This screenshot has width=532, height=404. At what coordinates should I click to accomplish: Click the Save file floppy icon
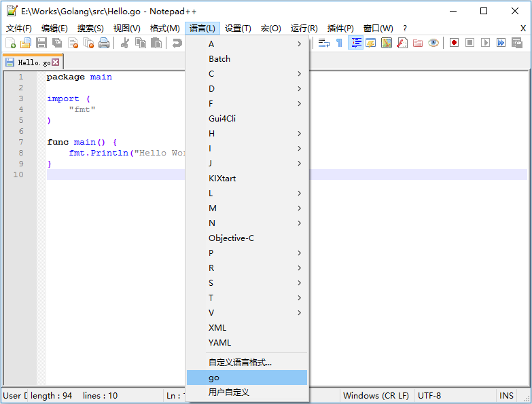[41, 43]
